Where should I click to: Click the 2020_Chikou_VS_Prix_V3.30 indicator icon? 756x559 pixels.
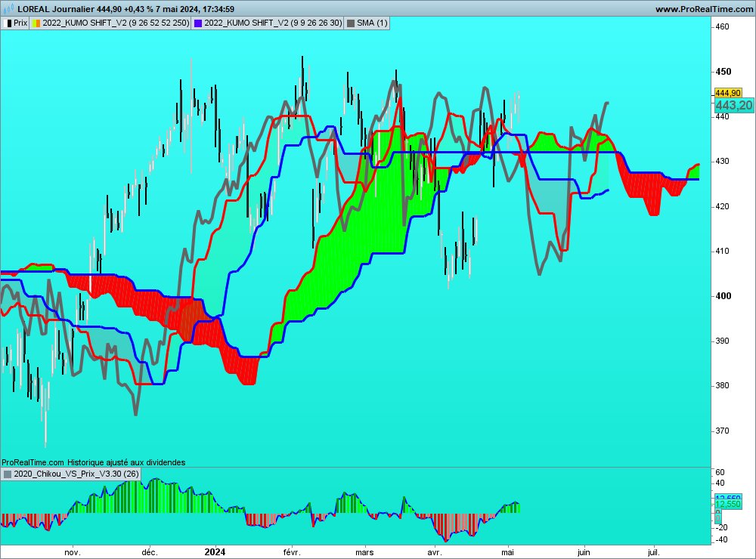click(8, 474)
